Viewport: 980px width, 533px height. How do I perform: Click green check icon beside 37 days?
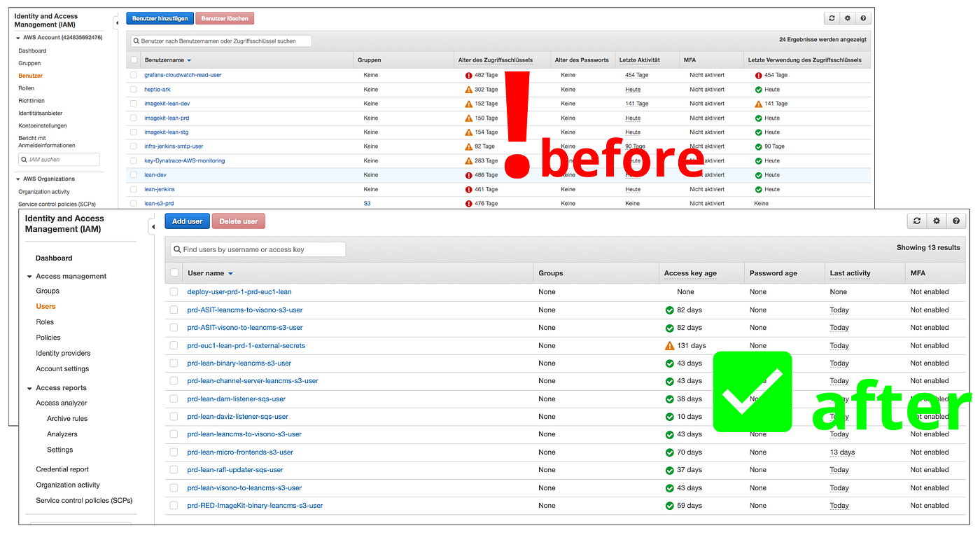[x=670, y=470]
